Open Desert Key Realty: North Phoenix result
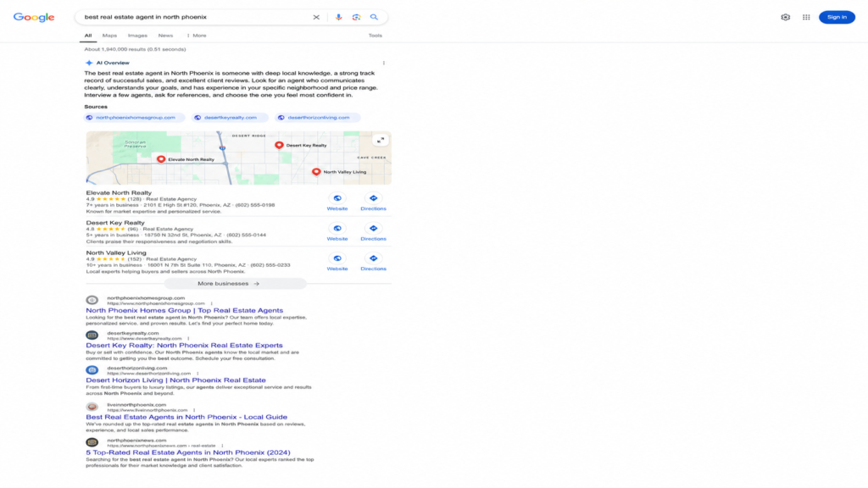This screenshot has height=488, width=868. click(184, 346)
